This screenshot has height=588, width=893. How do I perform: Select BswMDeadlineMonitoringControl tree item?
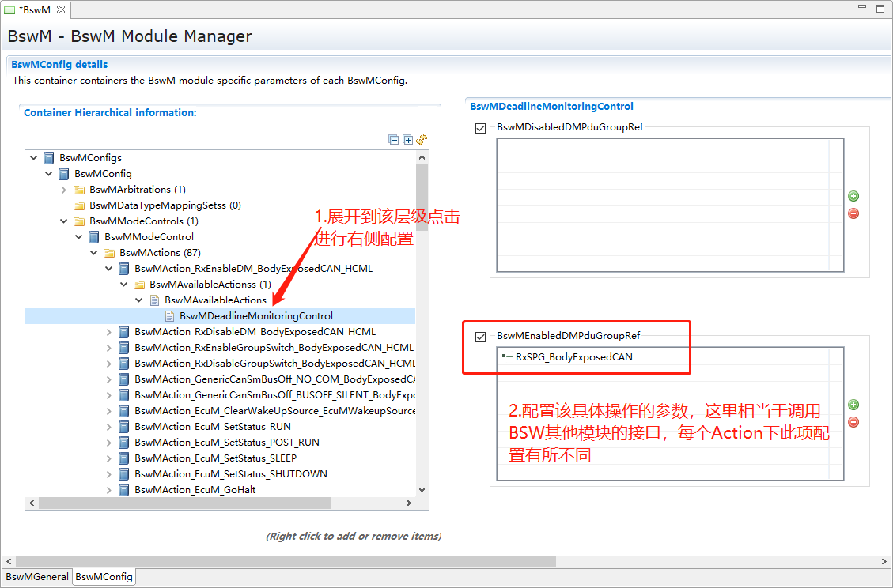[x=255, y=316]
